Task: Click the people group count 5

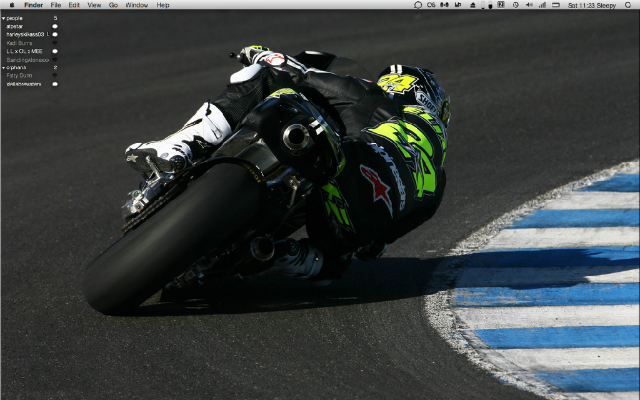Action: click(x=55, y=18)
